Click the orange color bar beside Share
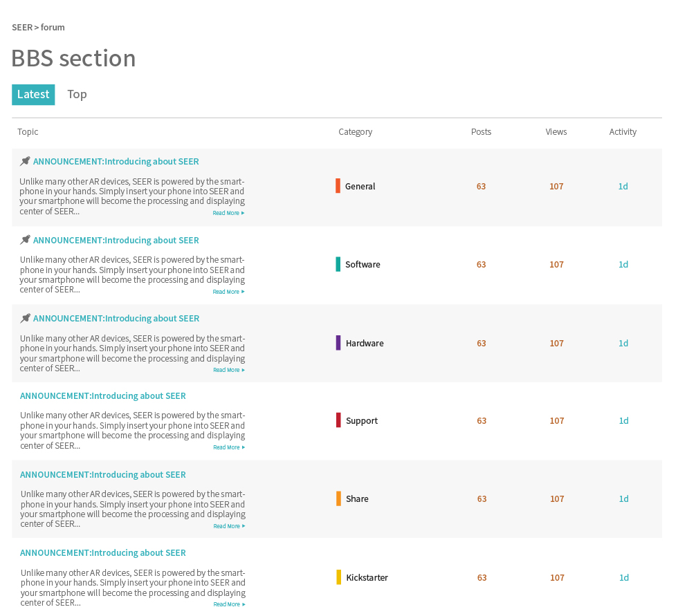 pos(338,498)
